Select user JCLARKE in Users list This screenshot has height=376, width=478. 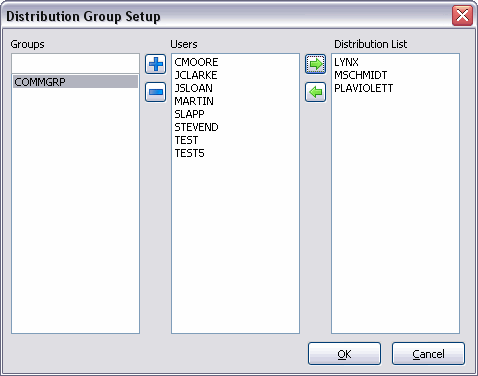[196, 75]
